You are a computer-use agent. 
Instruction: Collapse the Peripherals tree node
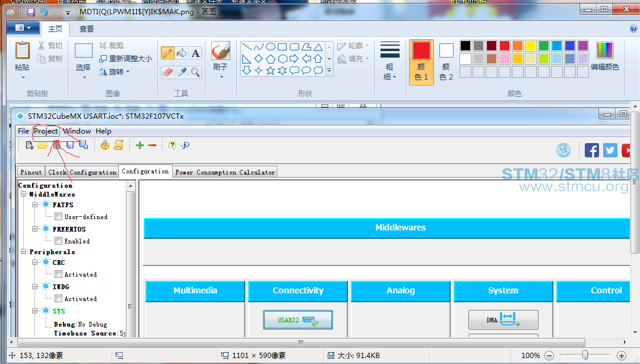coord(24,252)
